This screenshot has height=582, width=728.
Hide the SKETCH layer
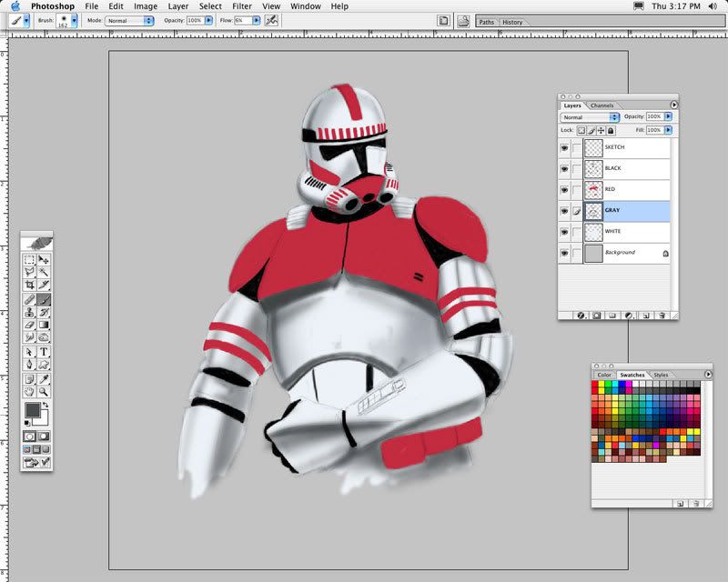coord(564,148)
